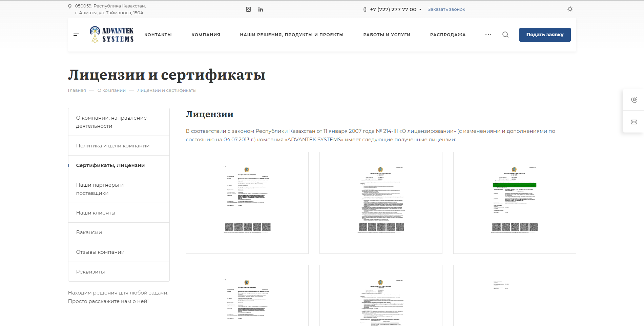
Task: Open middle license thumbnail in top row
Action: (381, 203)
